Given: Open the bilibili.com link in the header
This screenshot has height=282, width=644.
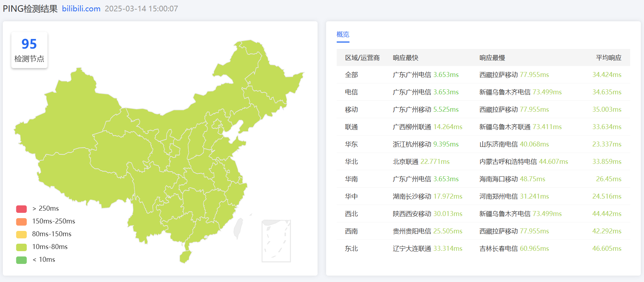Looking at the screenshot, I should 81,9.
